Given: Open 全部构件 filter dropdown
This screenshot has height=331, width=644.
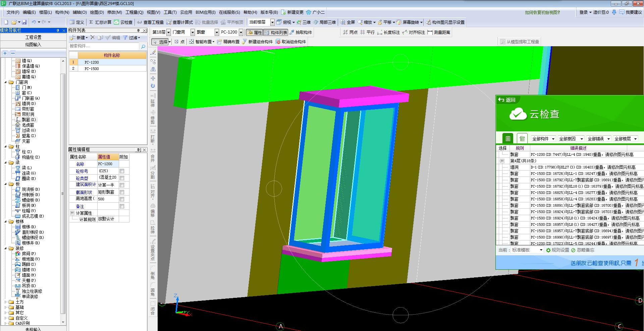Looking at the screenshot, I should [x=543, y=139].
